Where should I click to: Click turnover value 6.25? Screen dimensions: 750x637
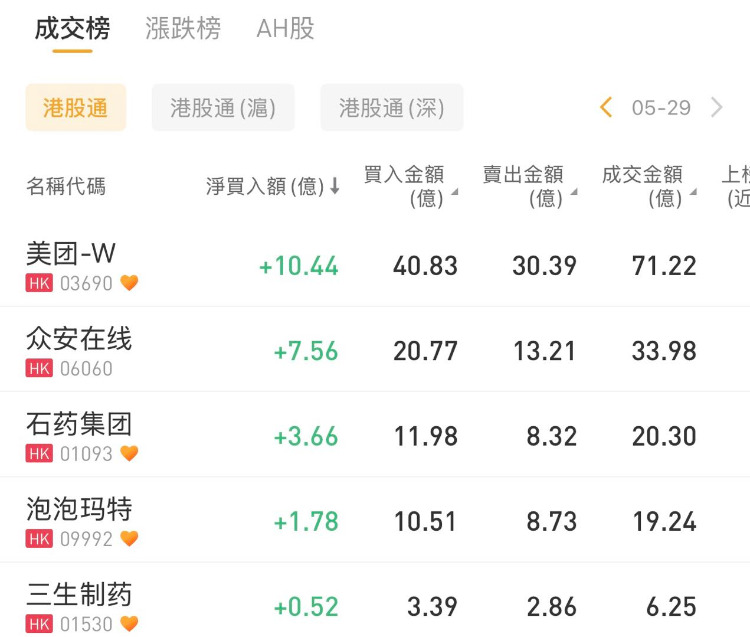tap(671, 606)
